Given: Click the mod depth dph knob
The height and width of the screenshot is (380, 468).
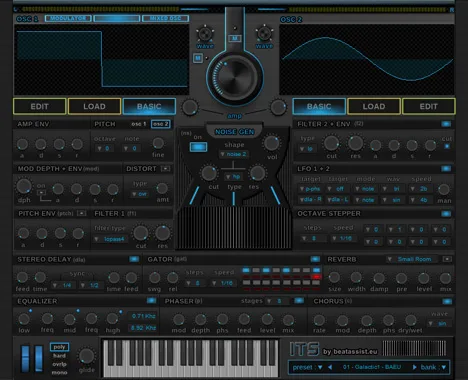Looking at the screenshot, I should pos(24,186).
